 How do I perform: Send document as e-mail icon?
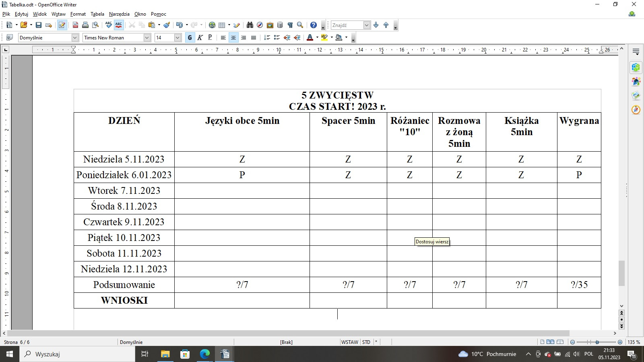pyautogui.click(x=49, y=25)
